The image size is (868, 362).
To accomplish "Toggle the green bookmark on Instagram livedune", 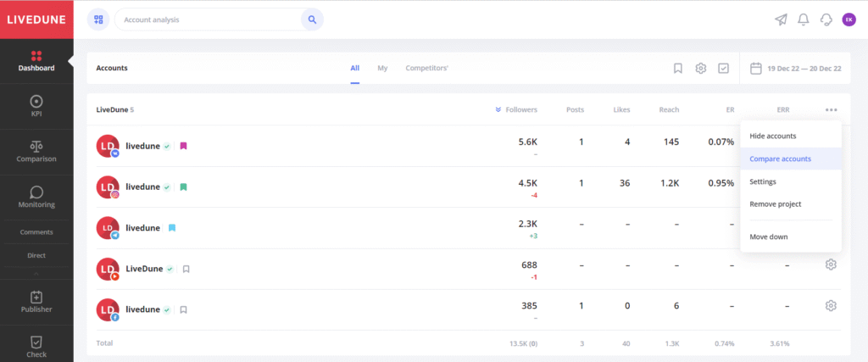I will (x=183, y=187).
